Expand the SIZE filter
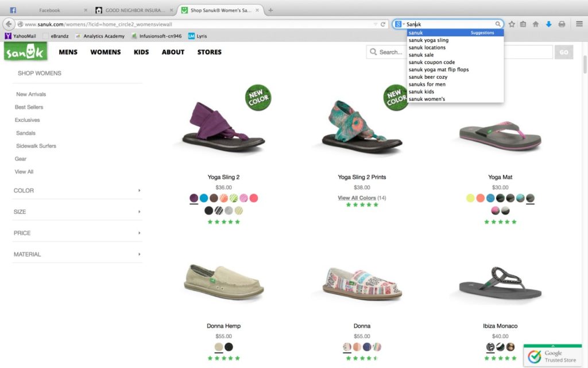Viewport: 588px width, 368px height. click(78, 212)
